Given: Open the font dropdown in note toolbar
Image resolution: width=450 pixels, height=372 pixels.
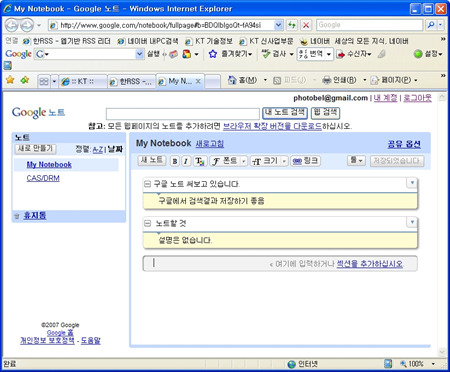Looking at the screenshot, I should [228, 161].
